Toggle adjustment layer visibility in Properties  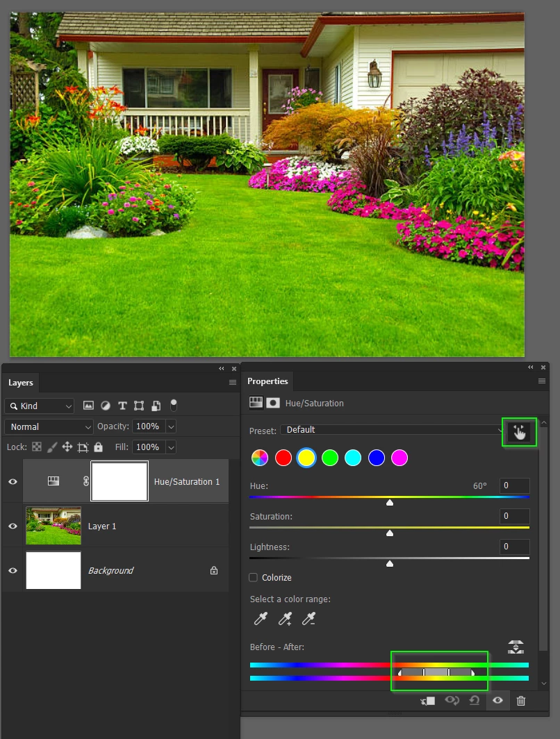tap(497, 700)
